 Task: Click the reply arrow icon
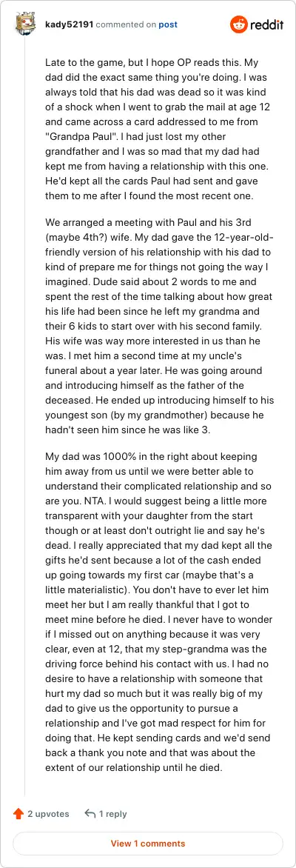90,813
